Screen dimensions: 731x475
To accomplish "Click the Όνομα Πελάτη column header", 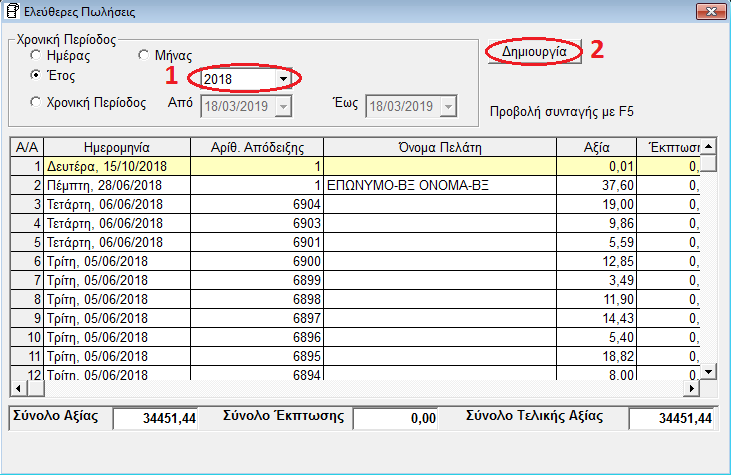I will pyautogui.click(x=440, y=147).
